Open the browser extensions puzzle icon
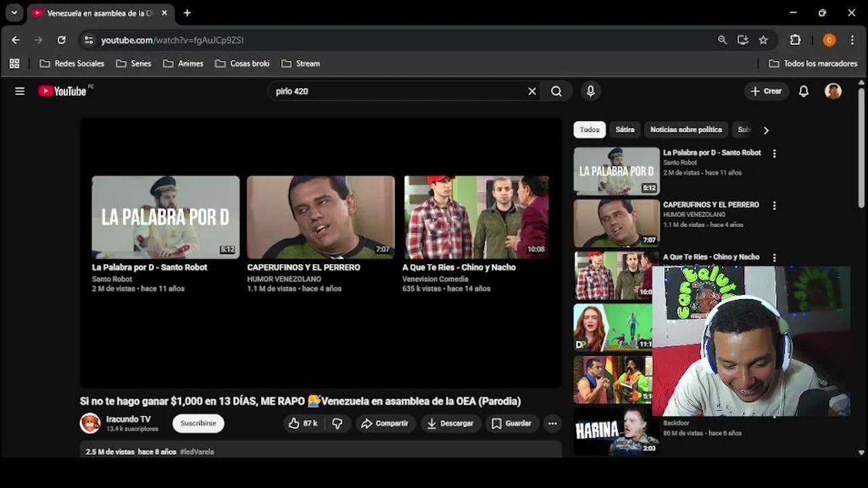 point(795,40)
